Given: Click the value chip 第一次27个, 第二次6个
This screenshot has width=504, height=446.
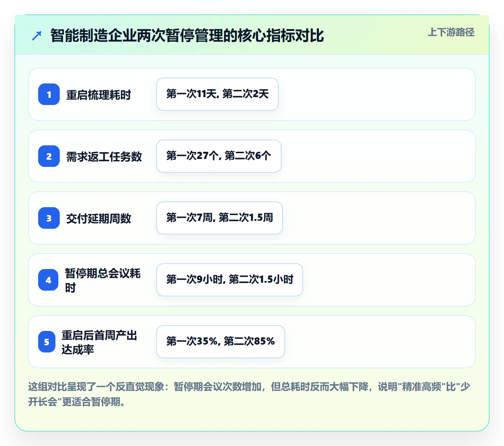Looking at the screenshot, I should (x=219, y=156).
